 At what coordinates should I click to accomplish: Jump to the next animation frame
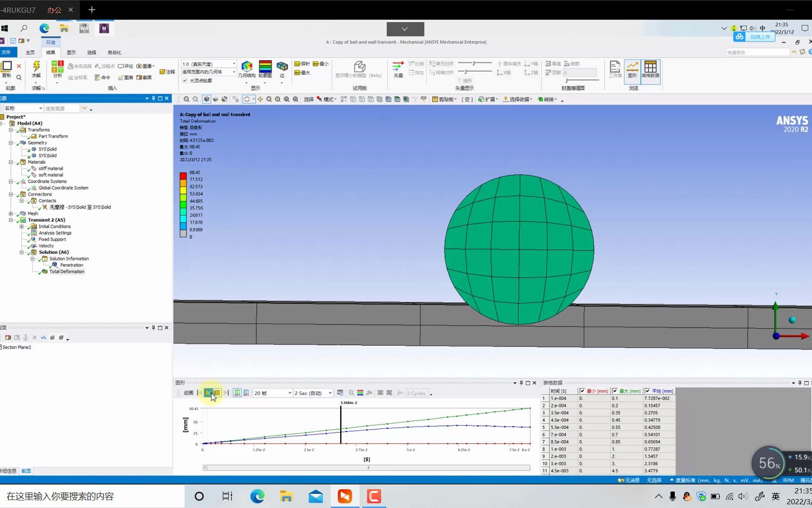pyautogui.click(x=226, y=393)
